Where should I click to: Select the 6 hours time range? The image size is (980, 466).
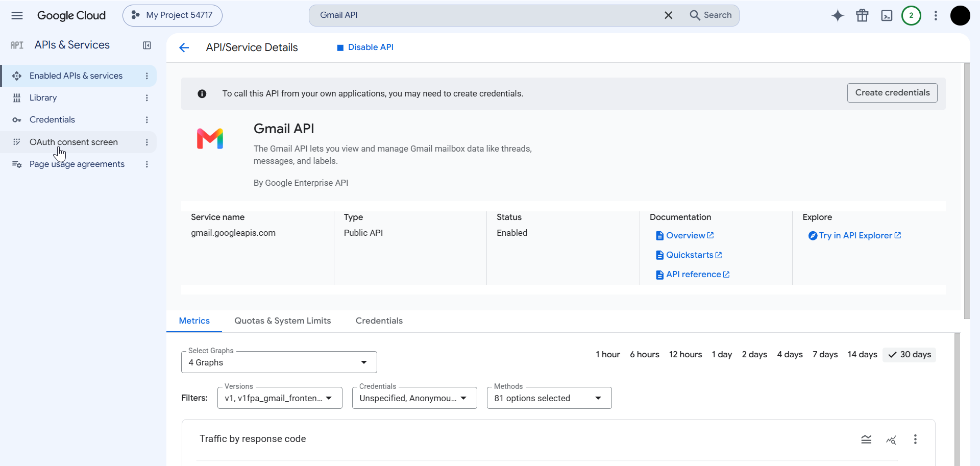click(x=645, y=354)
